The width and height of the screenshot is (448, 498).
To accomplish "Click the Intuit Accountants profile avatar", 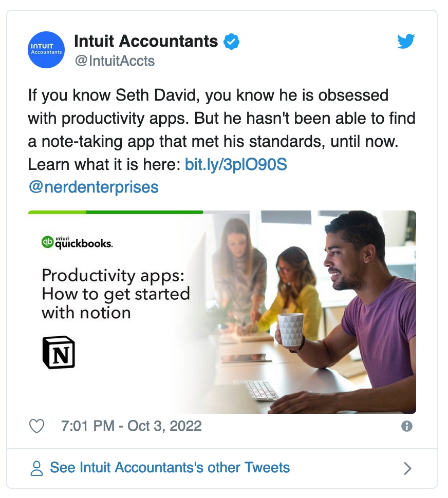I will pyautogui.click(x=46, y=50).
